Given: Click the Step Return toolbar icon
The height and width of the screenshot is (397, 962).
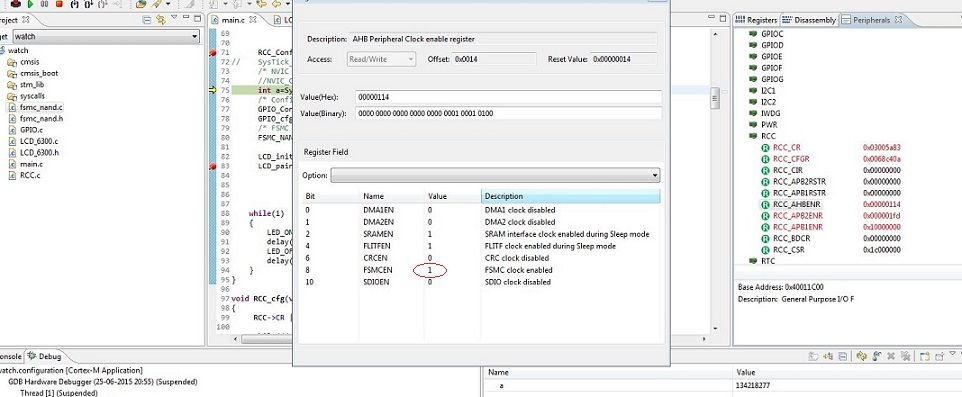Looking at the screenshot, I should tap(102, 4).
